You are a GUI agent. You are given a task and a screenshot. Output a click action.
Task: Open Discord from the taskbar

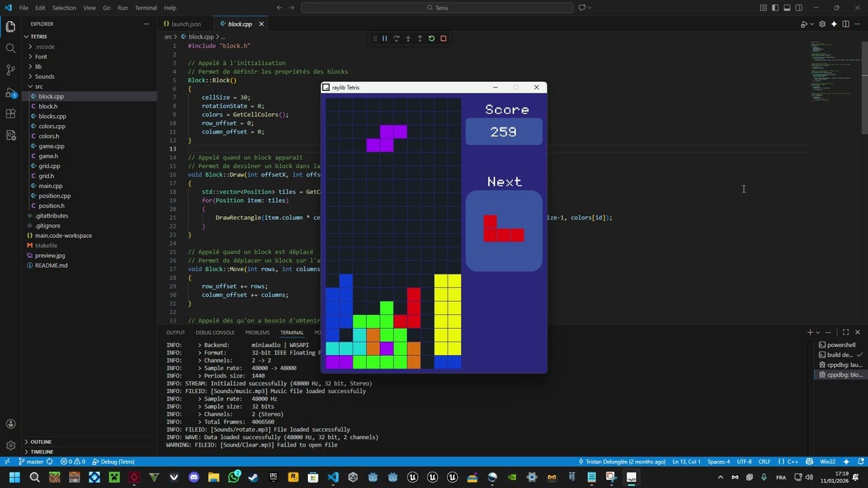[x=194, y=478]
